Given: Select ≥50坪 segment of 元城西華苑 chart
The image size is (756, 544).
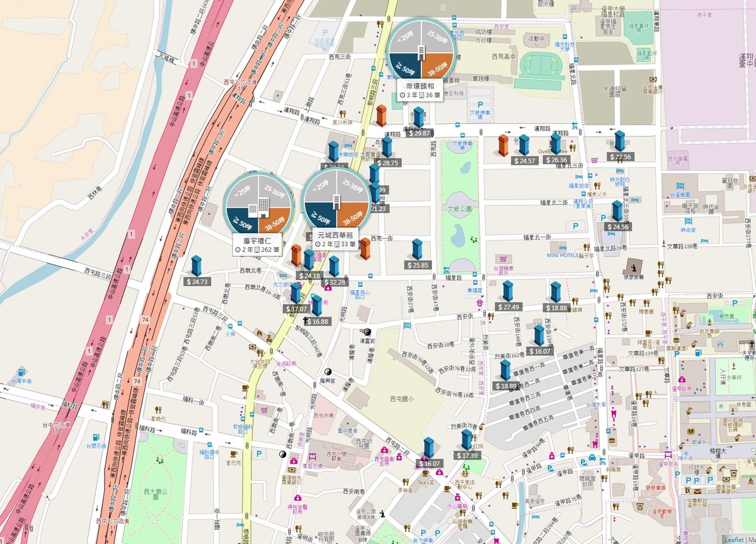Looking at the screenshot, I should [321, 215].
